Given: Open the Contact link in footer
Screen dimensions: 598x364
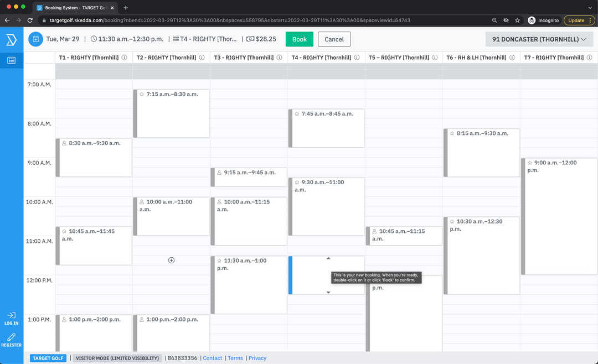Looking at the screenshot, I should point(213,358).
